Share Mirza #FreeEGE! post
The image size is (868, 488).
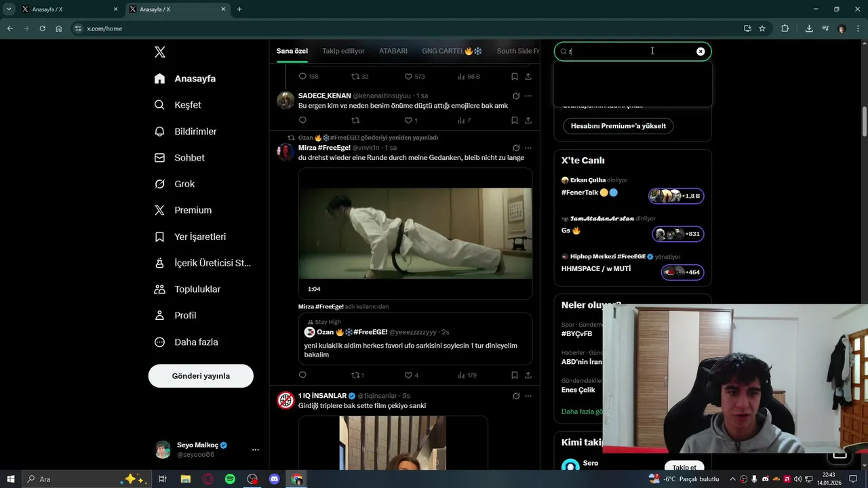528,375
